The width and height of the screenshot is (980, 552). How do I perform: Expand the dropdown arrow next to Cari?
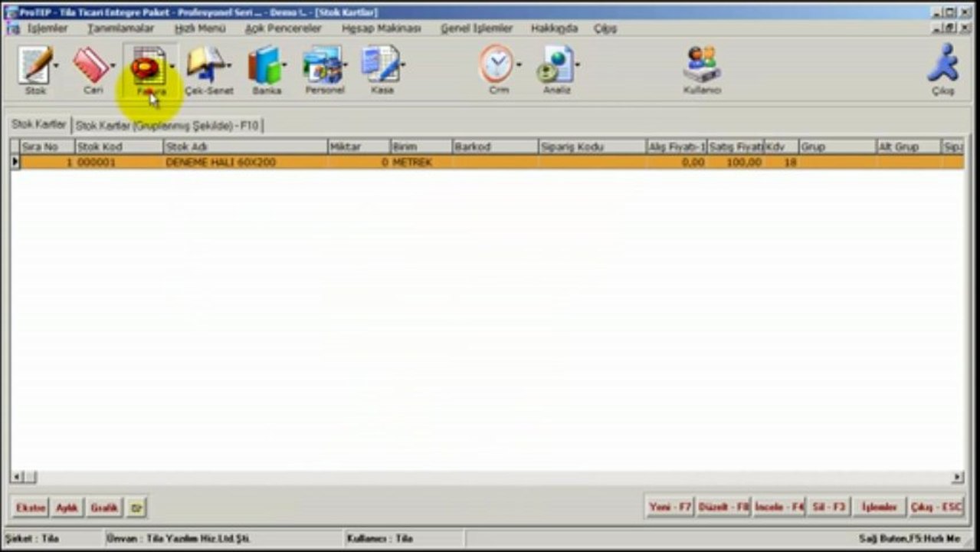[113, 65]
